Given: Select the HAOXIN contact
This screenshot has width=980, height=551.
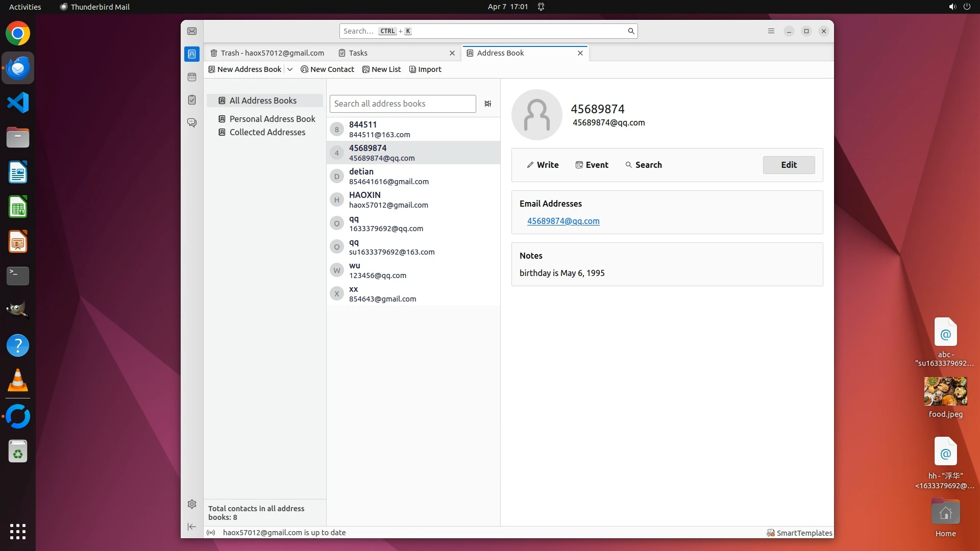Looking at the screenshot, I should click(x=388, y=200).
